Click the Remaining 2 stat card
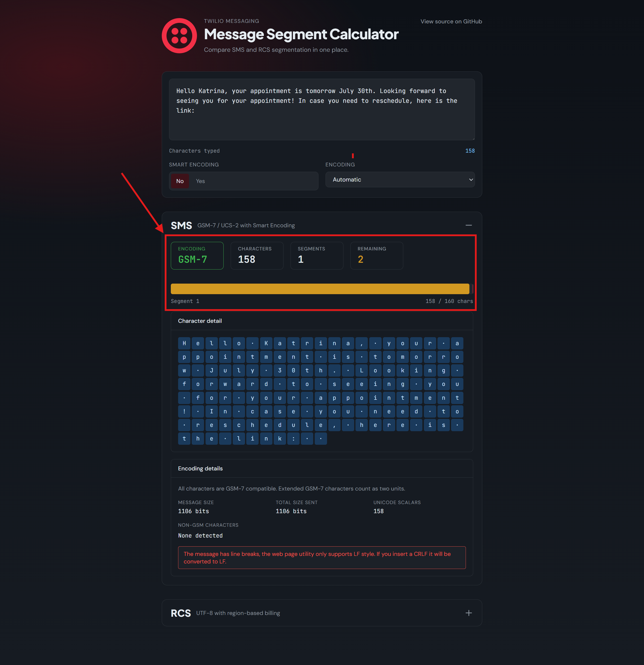 377,255
